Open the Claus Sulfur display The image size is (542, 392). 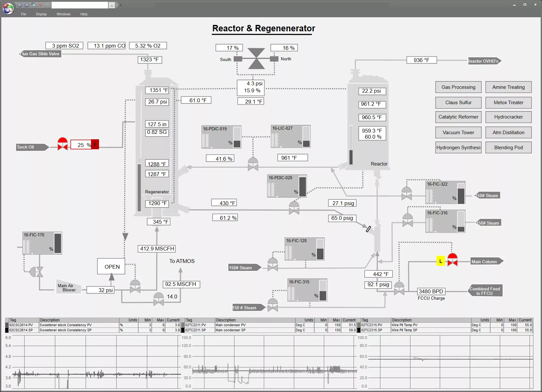[458, 103]
